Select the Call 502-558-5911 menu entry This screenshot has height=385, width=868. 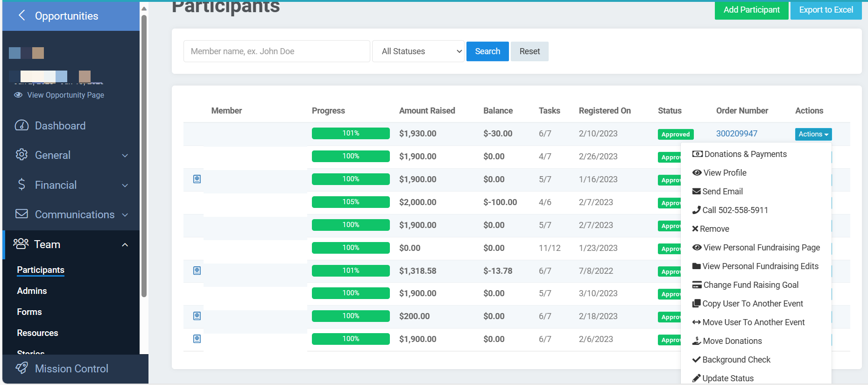point(730,210)
